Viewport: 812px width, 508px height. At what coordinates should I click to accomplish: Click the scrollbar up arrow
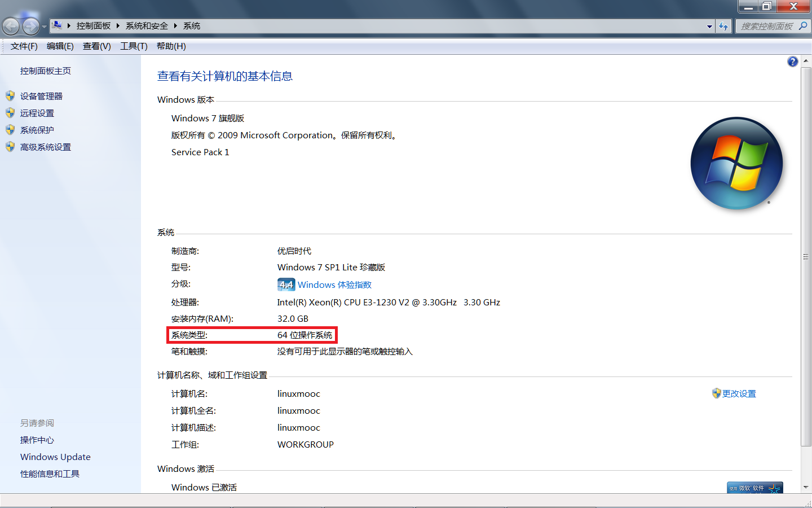point(806,60)
